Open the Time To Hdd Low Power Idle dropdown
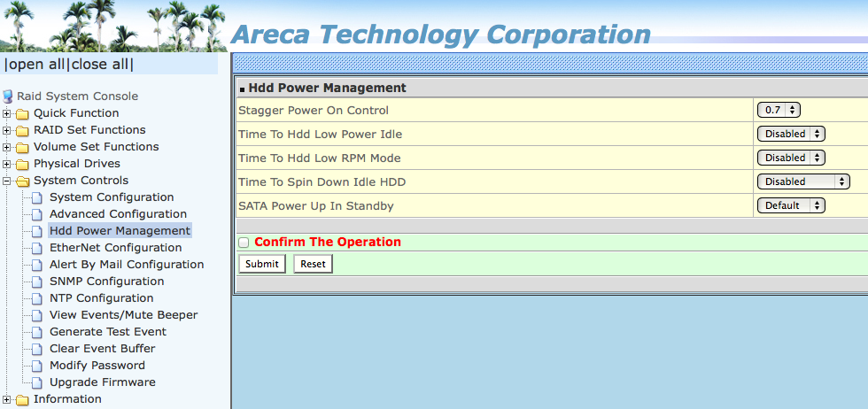Image resolution: width=868 pixels, height=409 pixels. click(791, 134)
